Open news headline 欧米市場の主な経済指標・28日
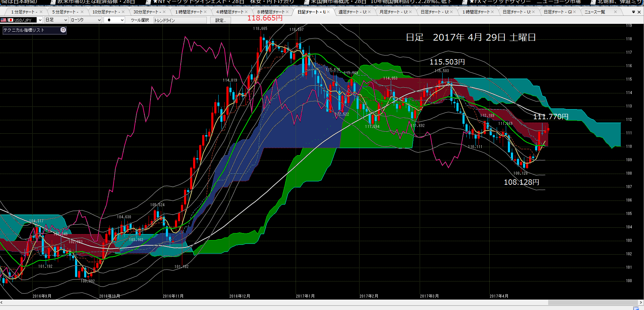644x310 pixels. [x=96, y=2]
